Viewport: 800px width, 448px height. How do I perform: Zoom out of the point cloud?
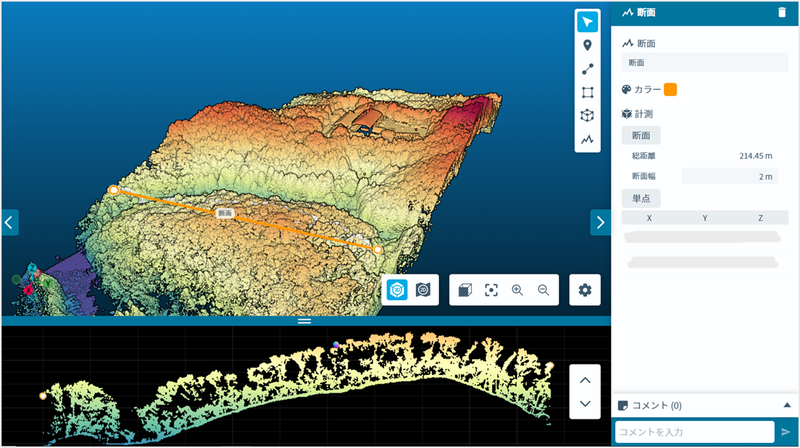coord(543,290)
